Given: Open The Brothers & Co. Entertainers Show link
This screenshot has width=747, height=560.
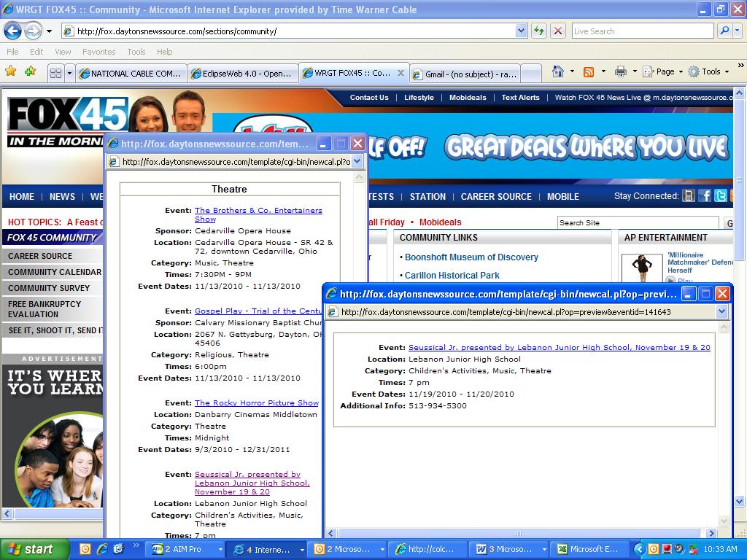Looking at the screenshot, I should [x=258, y=215].
